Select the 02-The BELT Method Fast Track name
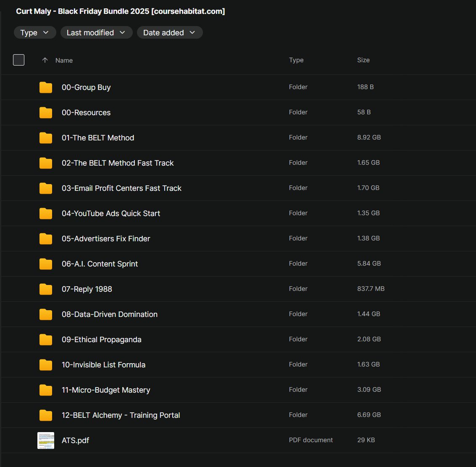Screen dimensions: 476x467 point(118,163)
